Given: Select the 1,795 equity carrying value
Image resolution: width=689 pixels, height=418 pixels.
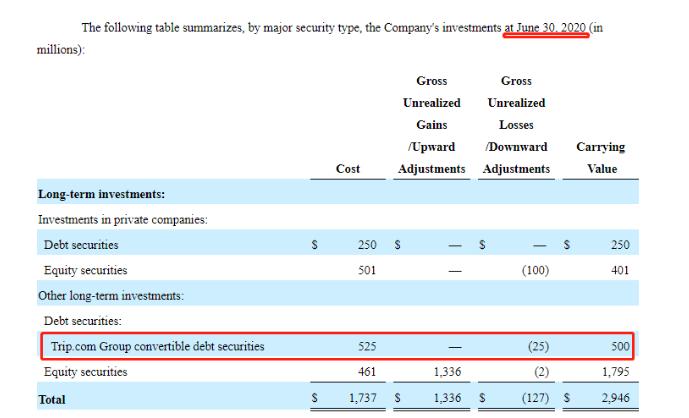Looking at the screenshot, I should click(x=616, y=372).
